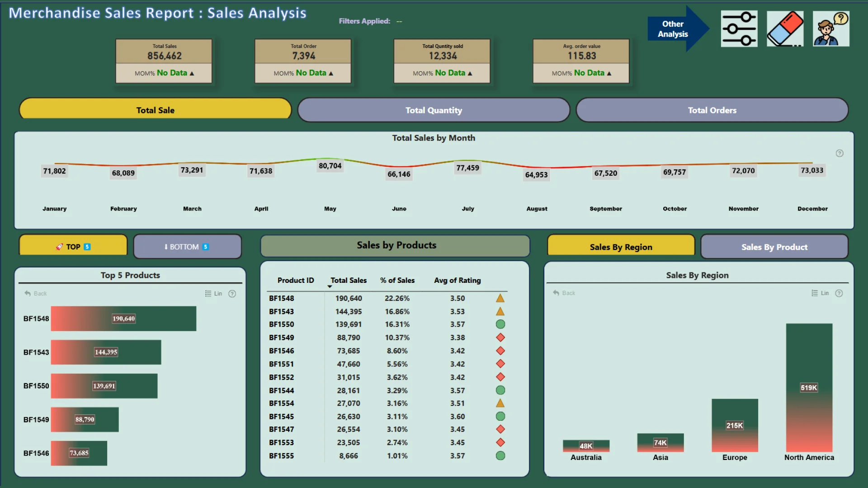Click the green circle indicator for BF1555
The width and height of the screenshot is (868, 488).
(500, 455)
